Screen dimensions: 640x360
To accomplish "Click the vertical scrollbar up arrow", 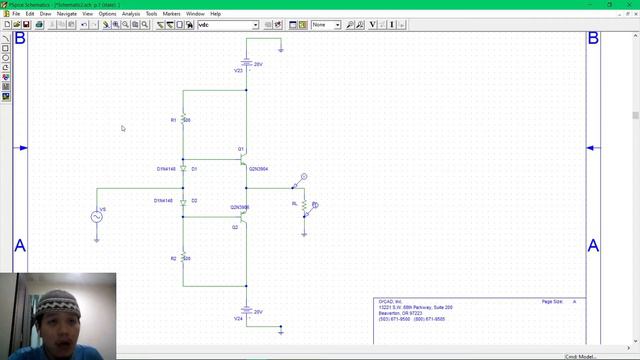I will pos(636,36).
